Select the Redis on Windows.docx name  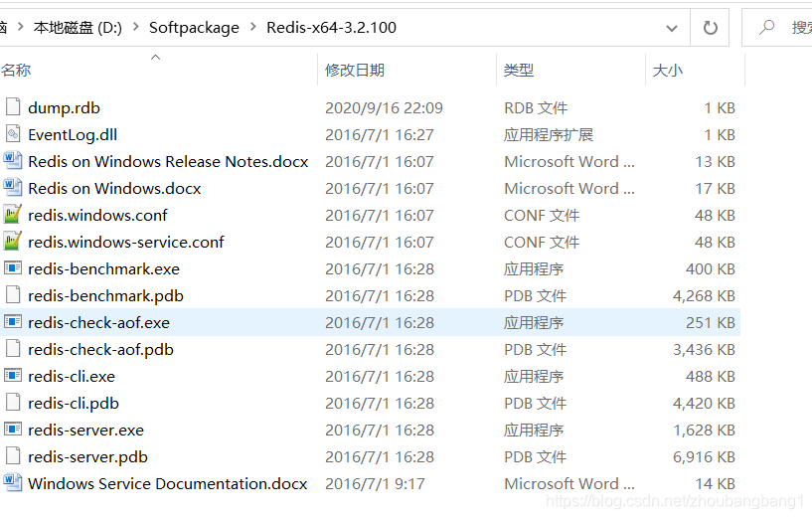tap(114, 189)
